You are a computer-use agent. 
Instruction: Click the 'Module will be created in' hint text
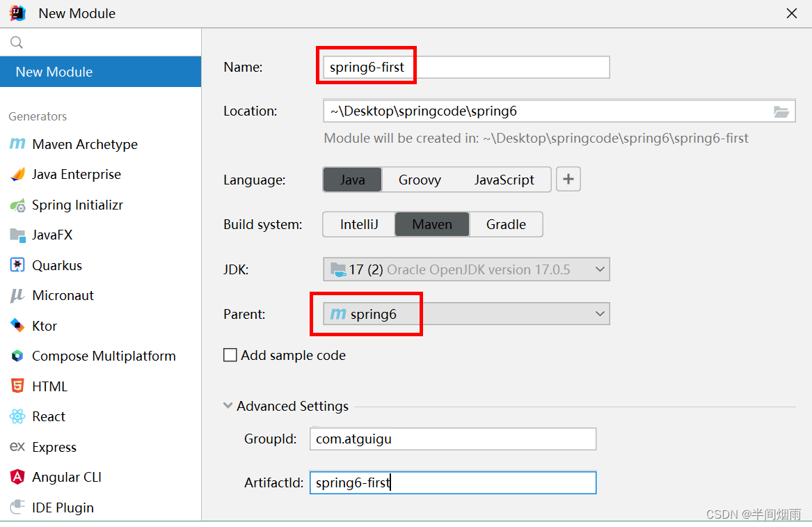536,139
